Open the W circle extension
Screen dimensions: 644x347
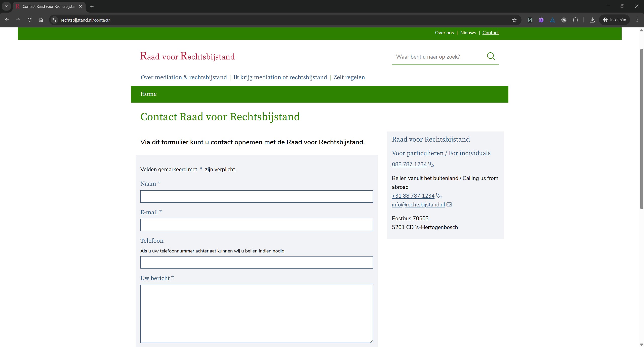coord(564,20)
